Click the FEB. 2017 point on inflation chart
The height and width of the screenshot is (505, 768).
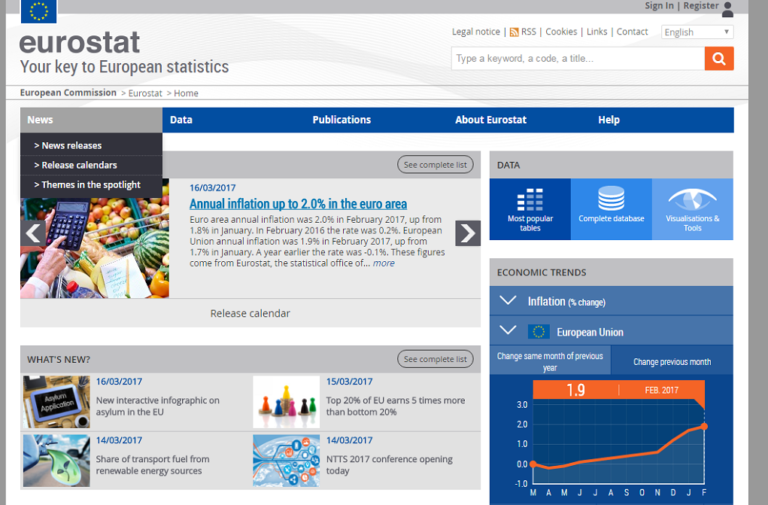704,426
